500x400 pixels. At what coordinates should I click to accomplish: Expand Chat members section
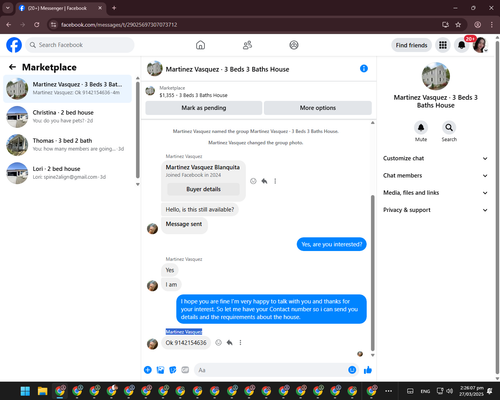tap(435, 176)
